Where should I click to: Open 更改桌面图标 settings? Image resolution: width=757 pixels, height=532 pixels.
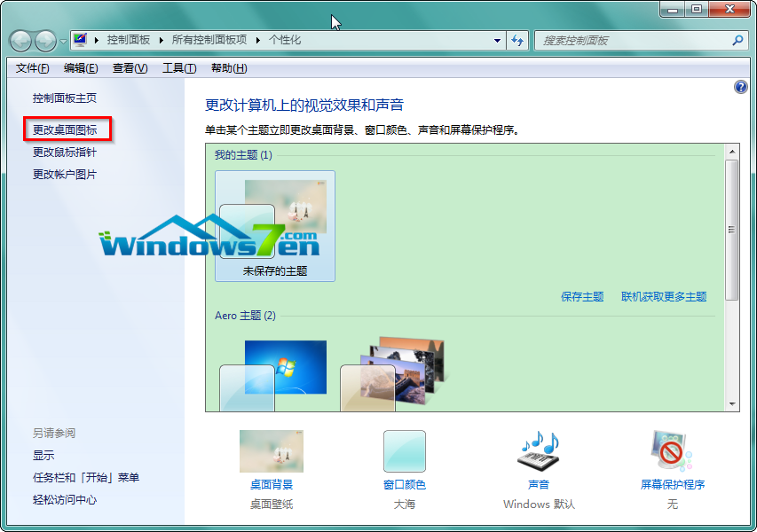(x=67, y=129)
